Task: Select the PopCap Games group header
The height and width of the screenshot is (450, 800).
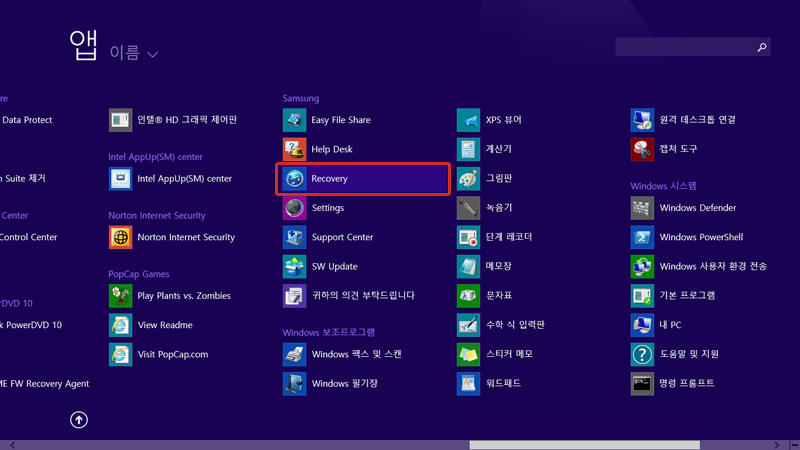Action: [139, 274]
